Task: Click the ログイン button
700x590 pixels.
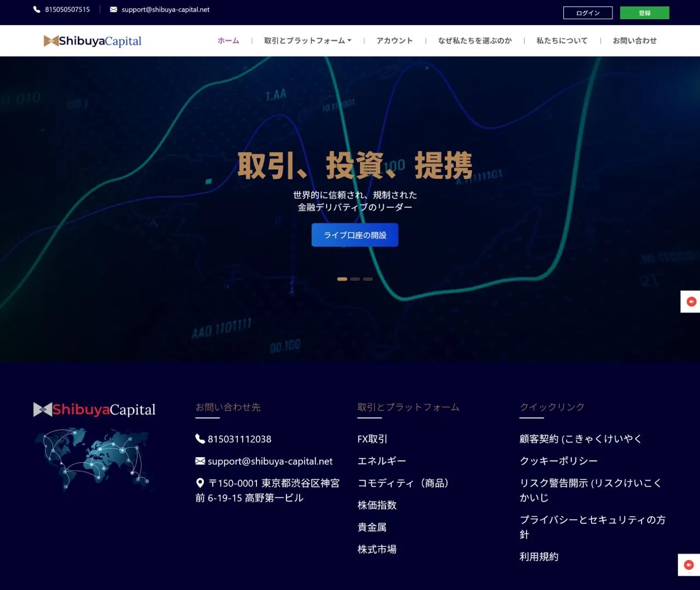Action: tap(588, 13)
